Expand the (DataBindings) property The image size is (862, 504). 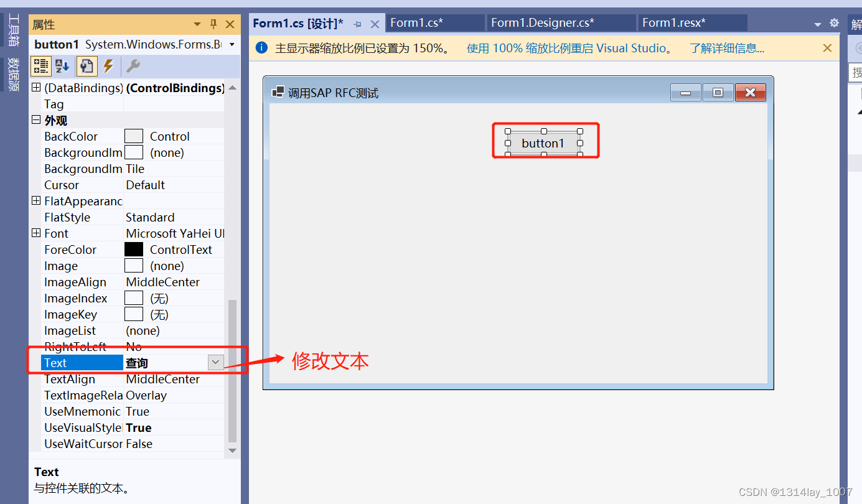coord(36,88)
